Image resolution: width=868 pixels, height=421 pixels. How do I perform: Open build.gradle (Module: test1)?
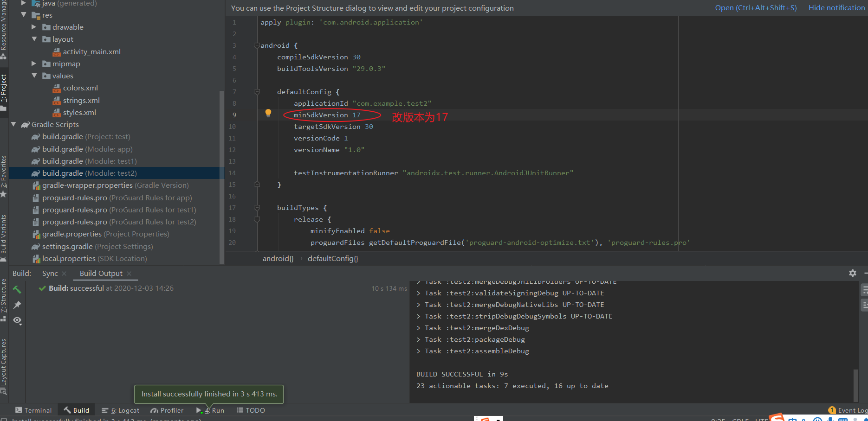(x=84, y=161)
